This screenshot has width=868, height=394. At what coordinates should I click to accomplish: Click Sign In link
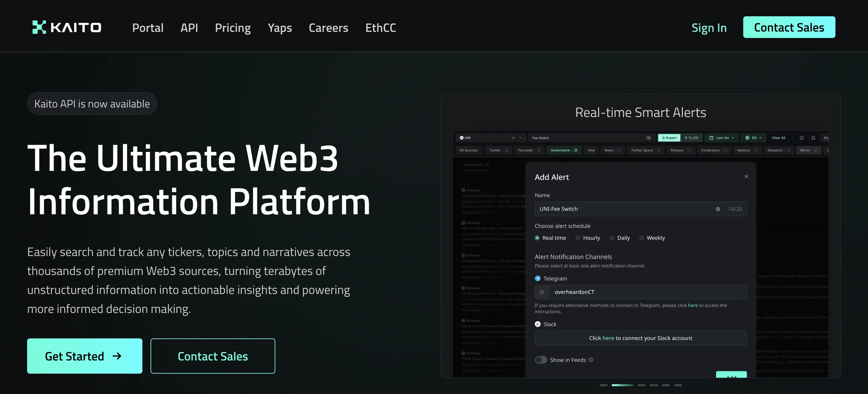pos(709,27)
